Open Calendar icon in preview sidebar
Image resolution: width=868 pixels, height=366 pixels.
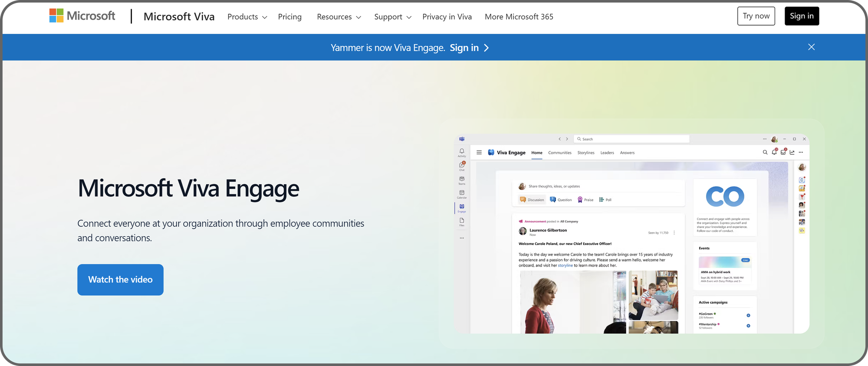pyautogui.click(x=462, y=194)
